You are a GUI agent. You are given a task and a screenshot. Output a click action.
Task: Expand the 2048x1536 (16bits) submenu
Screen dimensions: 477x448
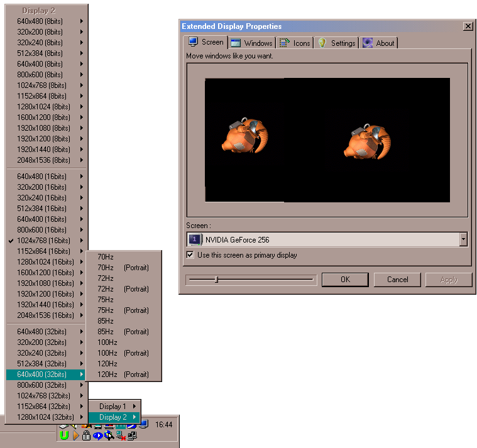pos(47,315)
